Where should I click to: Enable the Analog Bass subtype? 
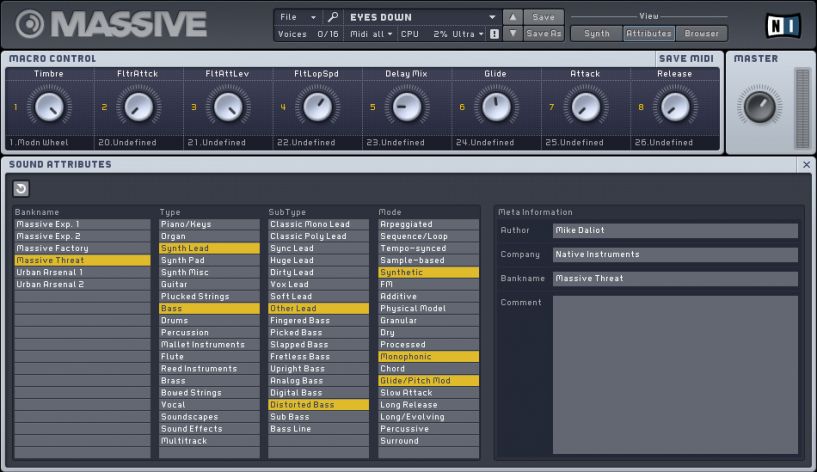click(x=319, y=381)
